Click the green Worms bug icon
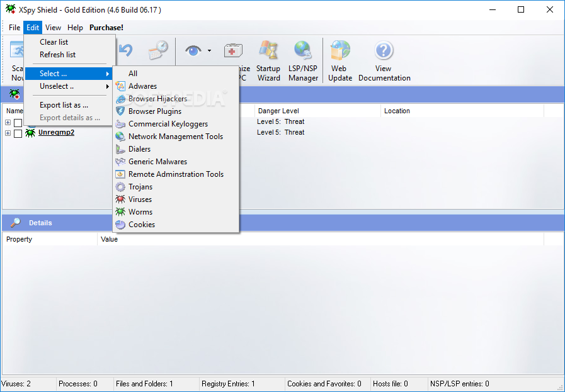The width and height of the screenshot is (565, 392). click(120, 212)
